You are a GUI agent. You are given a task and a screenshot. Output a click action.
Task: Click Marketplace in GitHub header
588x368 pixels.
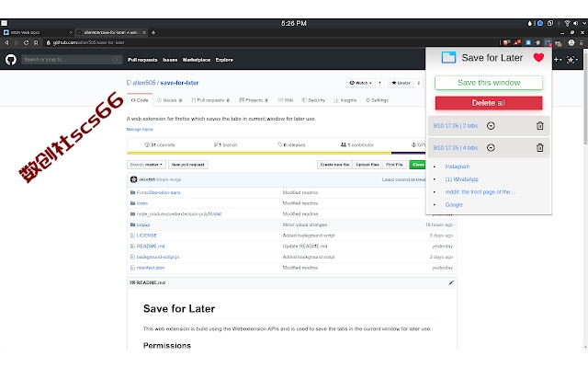point(197,60)
